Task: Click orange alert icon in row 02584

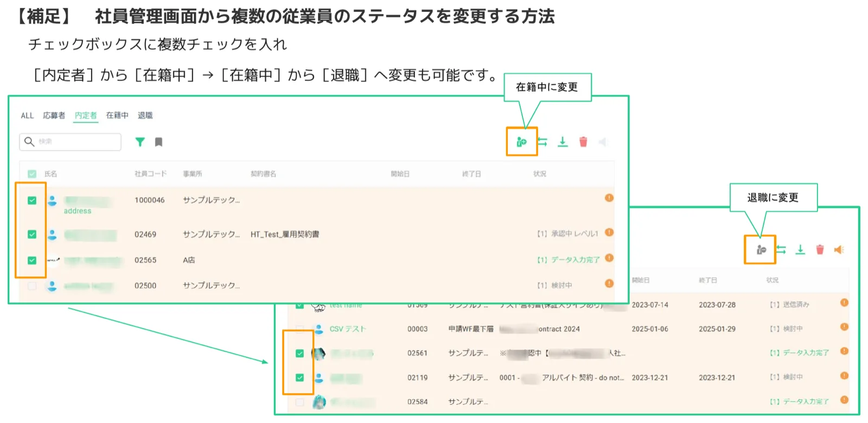Action: 844,400
